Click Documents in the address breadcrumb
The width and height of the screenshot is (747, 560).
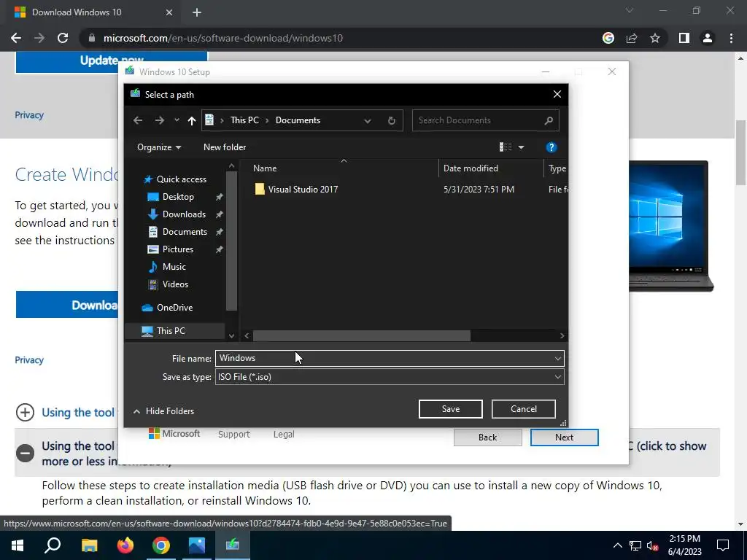point(298,120)
